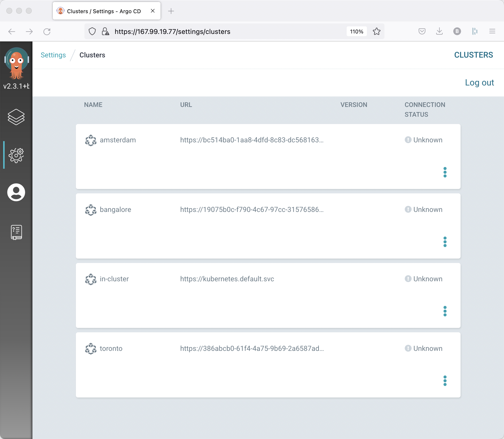Click the Firefox shield tracking protection icon
Screen dimensions: 504x439
pyautogui.click(x=92, y=31)
